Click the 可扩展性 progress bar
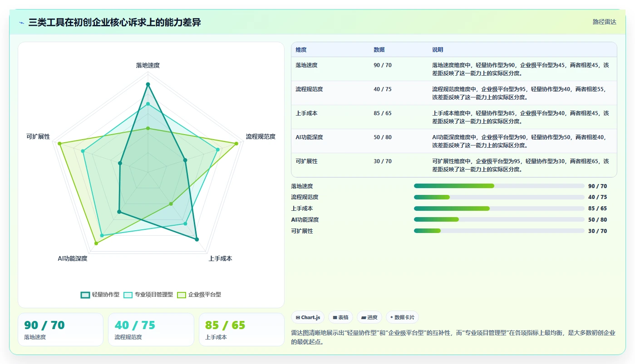 click(499, 231)
